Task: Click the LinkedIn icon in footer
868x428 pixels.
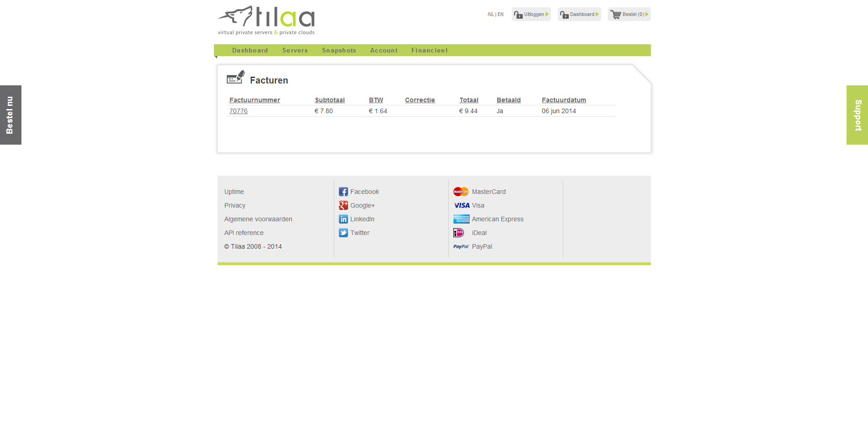Action: pos(343,219)
